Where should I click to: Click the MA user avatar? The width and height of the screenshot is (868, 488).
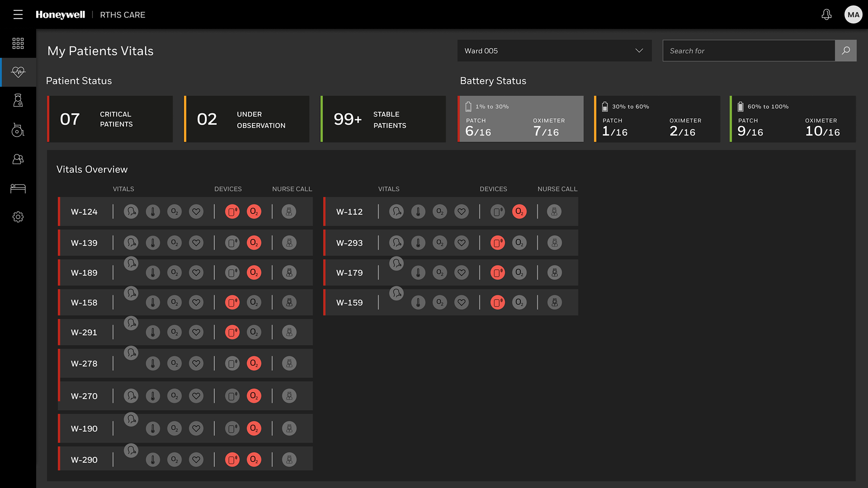[853, 14]
